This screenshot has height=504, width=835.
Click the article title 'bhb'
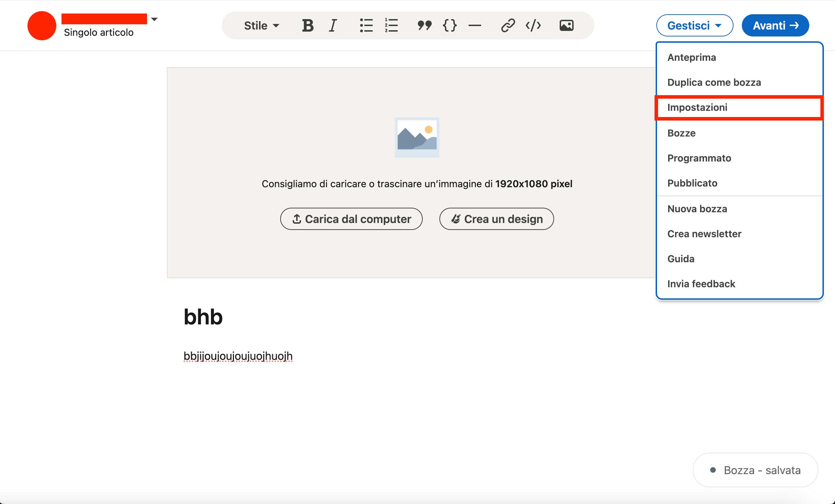pyautogui.click(x=203, y=317)
